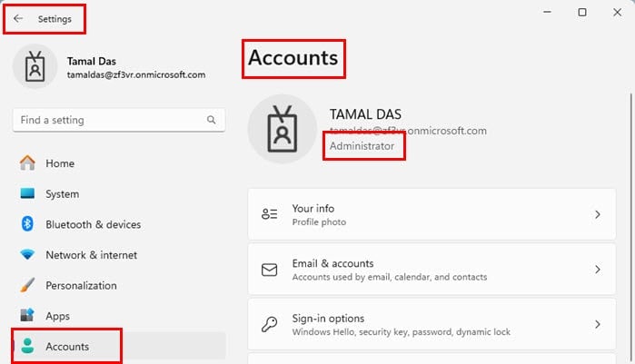This screenshot has height=364, width=635.
Task: Expand the Sign-in options chevron
Action: pyautogui.click(x=598, y=324)
